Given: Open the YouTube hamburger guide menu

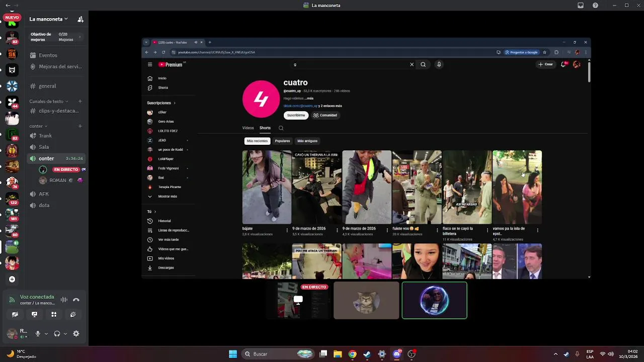Looking at the screenshot, I should point(150,64).
